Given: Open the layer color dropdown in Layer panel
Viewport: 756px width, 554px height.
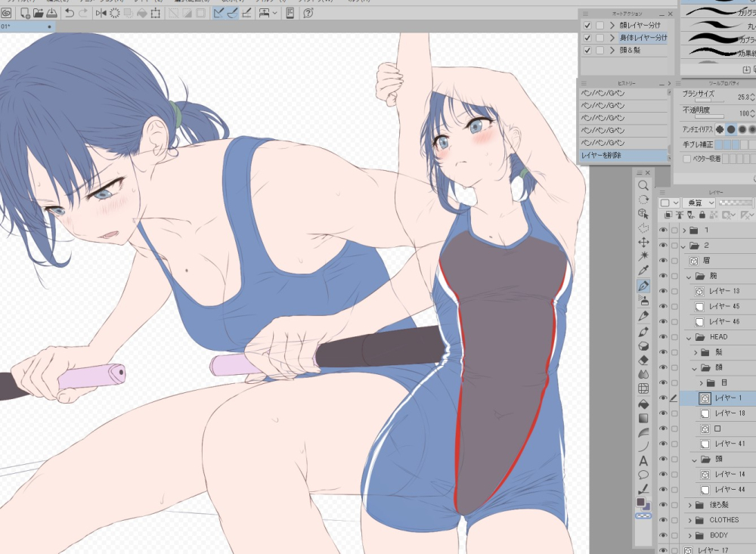Looking at the screenshot, I should [669, 203].
